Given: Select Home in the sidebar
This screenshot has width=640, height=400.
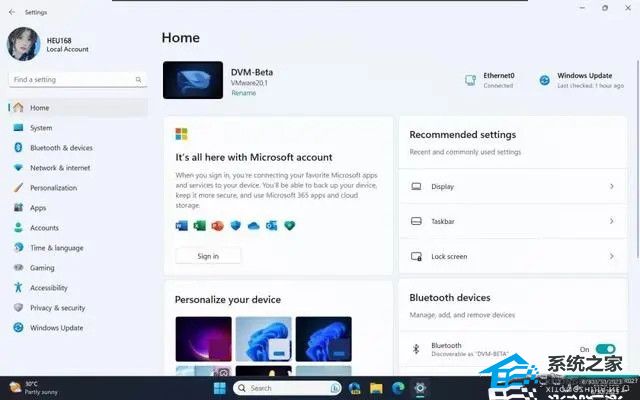Looking at the screenshot, I should 78,108.
